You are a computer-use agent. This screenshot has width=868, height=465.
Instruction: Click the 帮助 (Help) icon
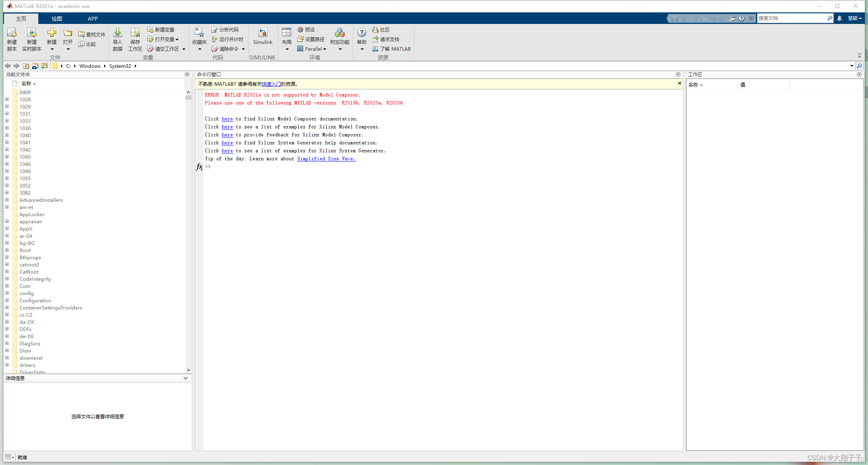pyautogui.click(x=361, y=36)
